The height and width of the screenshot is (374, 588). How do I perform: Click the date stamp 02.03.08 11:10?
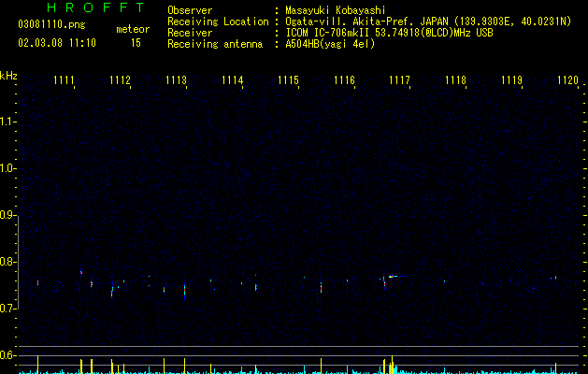pos(57,43)
